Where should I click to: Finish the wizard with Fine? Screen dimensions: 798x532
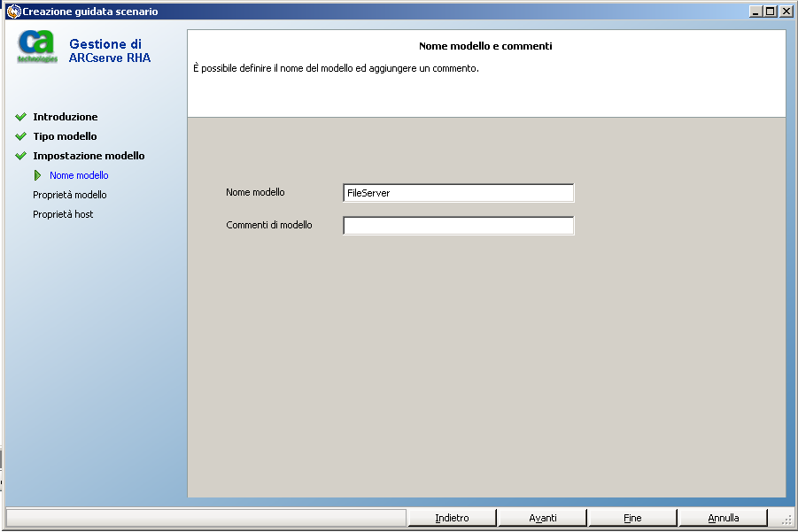632,518
